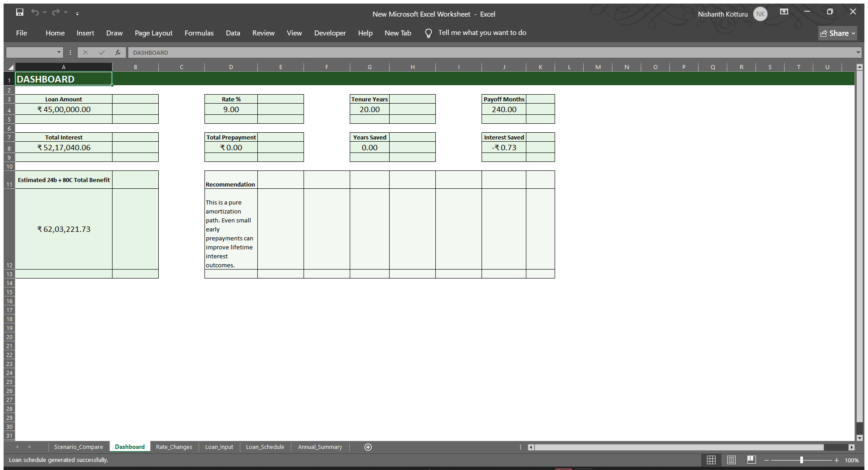Switch to the Scenario_Compare sheet tab
This screenshot has width=868, height=470.
pos(78,447)
